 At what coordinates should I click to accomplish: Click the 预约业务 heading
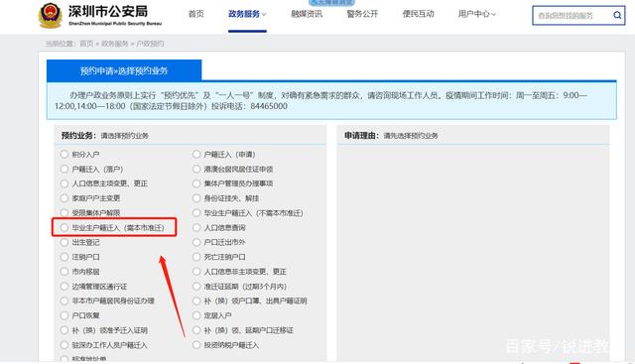pyautogui.click(x=78, y=136)
